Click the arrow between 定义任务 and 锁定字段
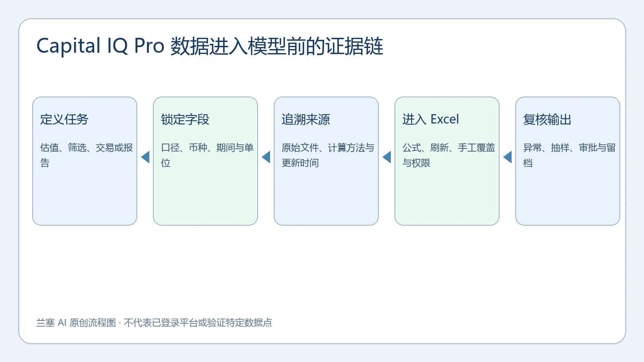Viewport: 644px width, 362px height. 145,157
